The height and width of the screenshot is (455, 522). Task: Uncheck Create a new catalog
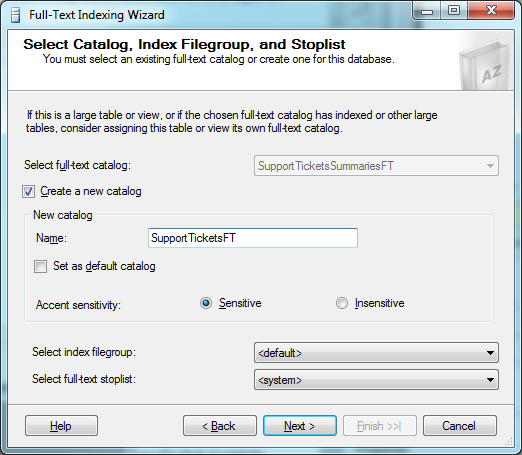pos(28,192)
